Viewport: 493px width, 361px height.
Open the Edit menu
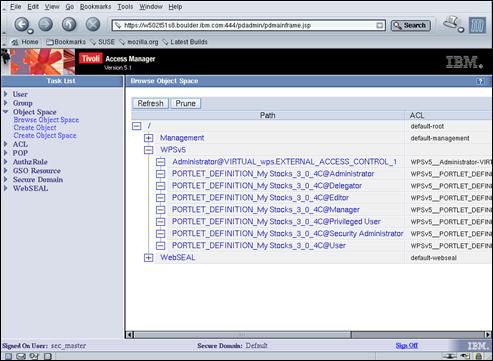[x=33, y=7]
